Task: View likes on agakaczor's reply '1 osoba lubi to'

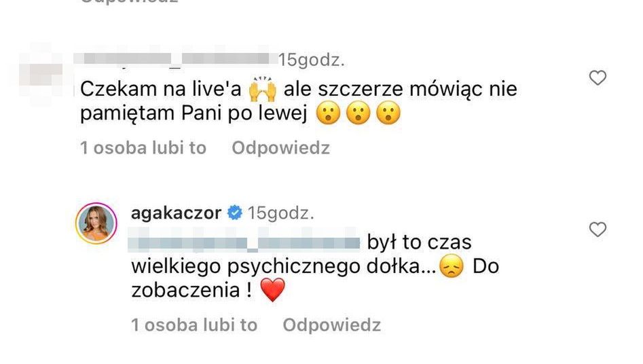Action: click(194, 325)
